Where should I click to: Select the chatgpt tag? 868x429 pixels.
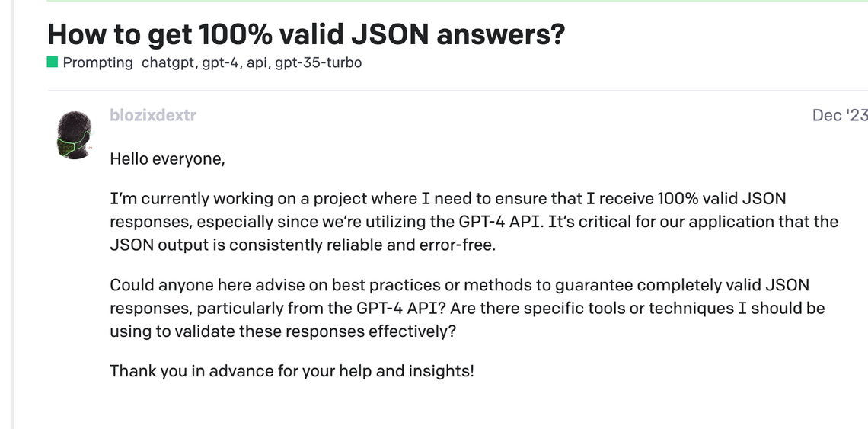click(x=168, y=62)
